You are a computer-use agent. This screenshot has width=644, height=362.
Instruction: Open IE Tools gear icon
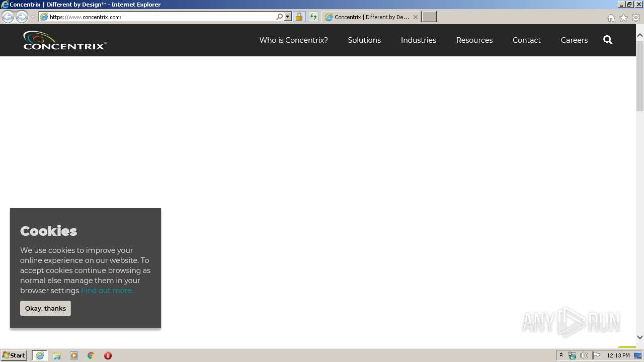pos(636,18)
